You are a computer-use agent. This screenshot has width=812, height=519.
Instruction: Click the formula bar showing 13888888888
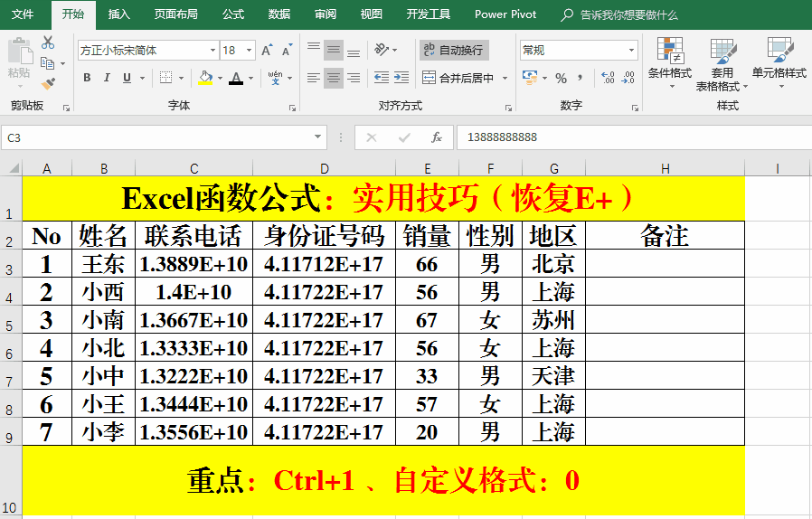pyautogui.click(x=634, y=137)
